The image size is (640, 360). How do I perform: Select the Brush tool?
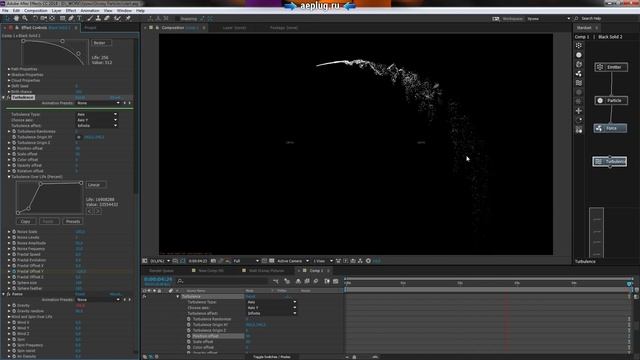click(90, 18)
